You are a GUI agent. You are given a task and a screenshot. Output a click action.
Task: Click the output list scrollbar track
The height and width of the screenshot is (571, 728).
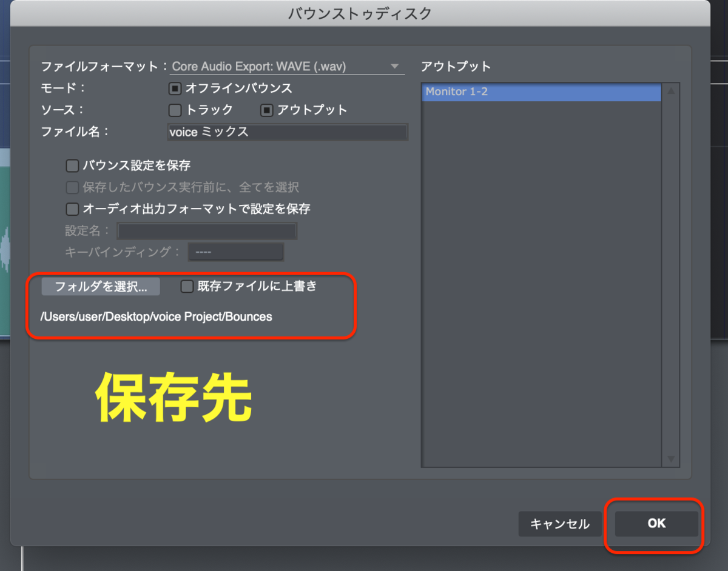coord(671,273)
